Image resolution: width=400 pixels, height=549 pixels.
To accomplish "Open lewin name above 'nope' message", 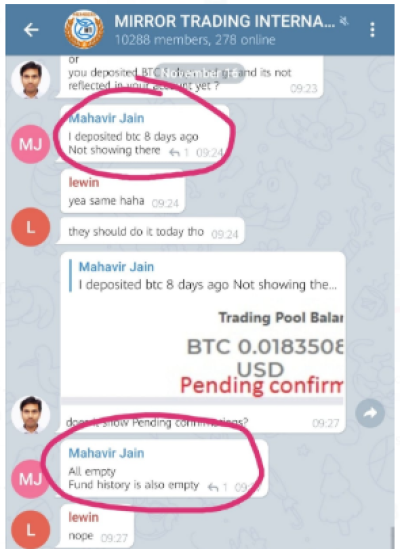I will 84,517.
